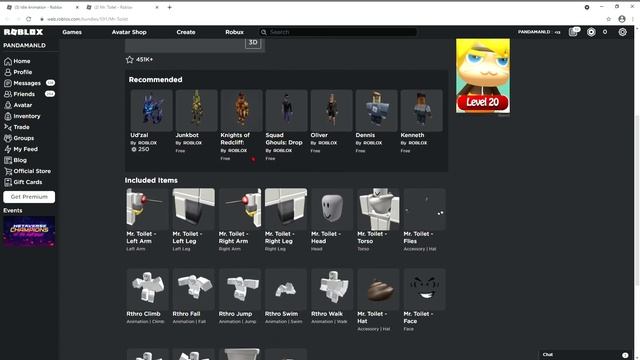The image size is (640, 360).
Task: Click the Get Premium button
Action: [x=29, y=197]
